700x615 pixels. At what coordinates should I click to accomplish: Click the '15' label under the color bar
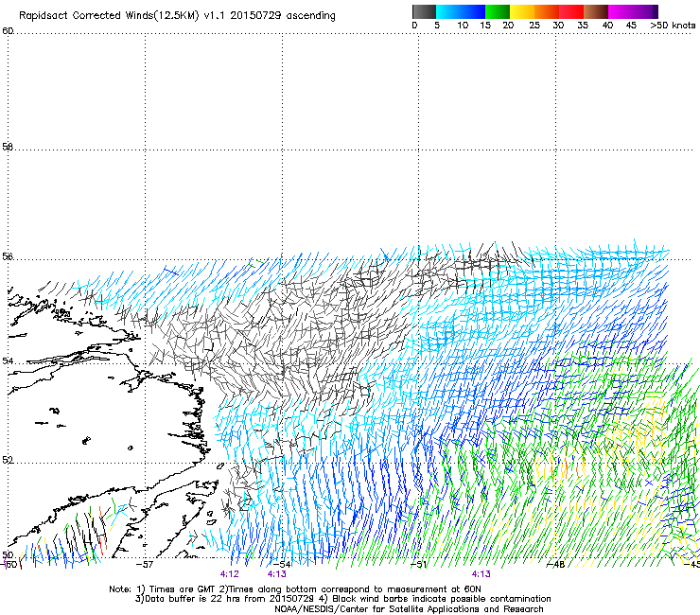485,26
